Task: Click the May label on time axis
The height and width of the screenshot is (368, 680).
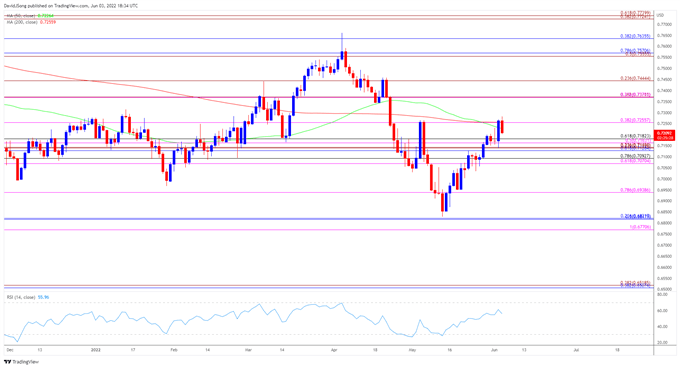Action: pos(412,349)
